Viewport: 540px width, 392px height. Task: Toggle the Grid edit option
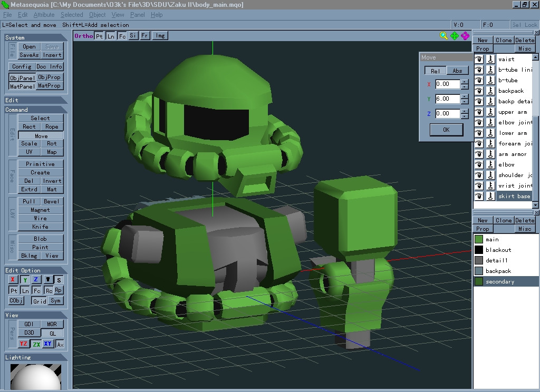coord(40,301)
